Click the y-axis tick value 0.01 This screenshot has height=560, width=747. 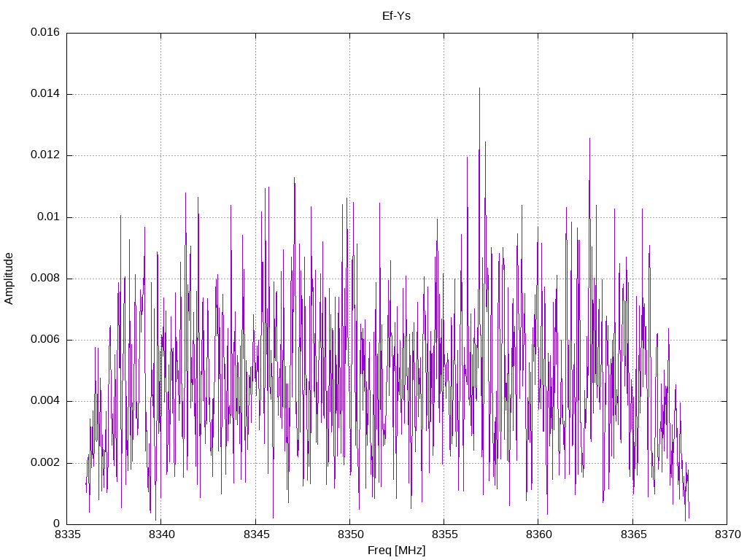[x=49, y=217]
